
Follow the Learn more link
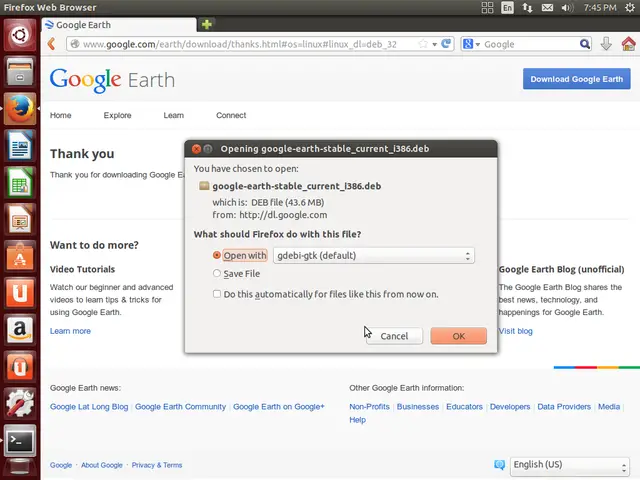(70, 331)
